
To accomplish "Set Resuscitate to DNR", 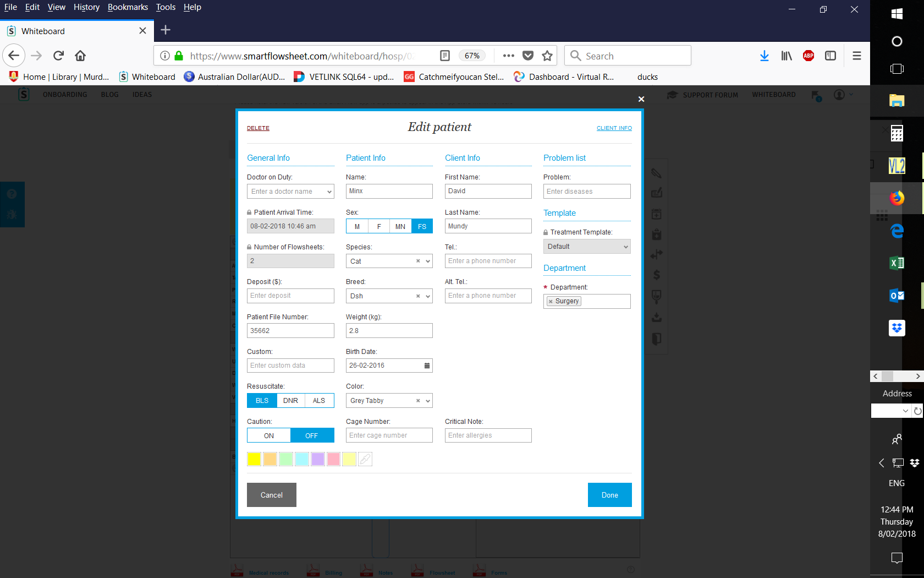I will point(290,401).
